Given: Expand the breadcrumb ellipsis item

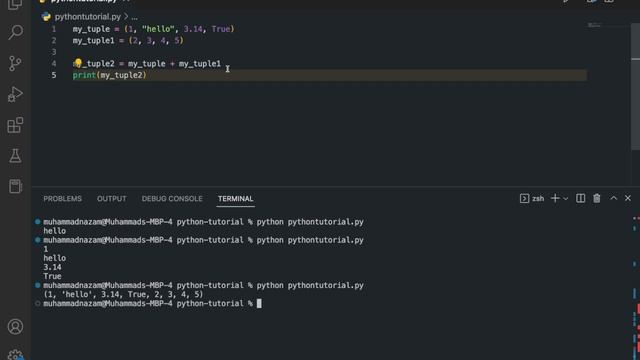Looking at the screenshot, I should [134, 17].
